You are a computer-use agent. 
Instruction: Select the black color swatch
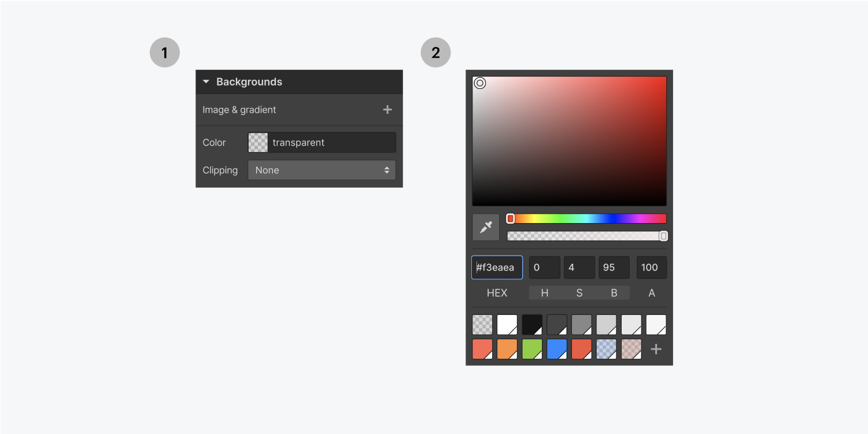(x=531, y=324)
